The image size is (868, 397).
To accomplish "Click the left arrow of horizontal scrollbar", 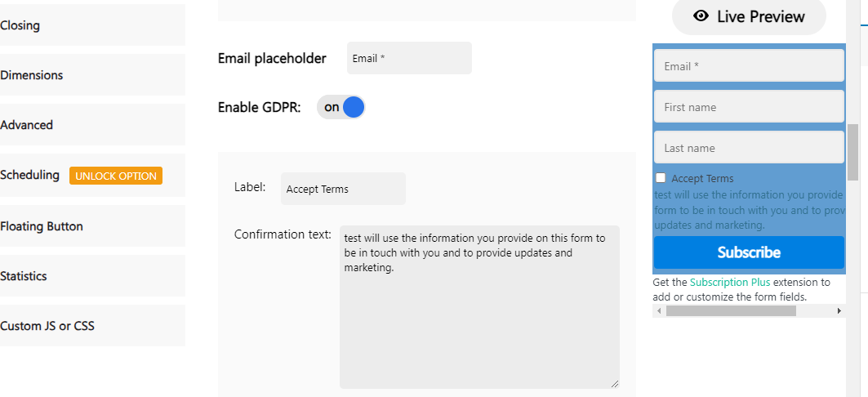I will click(x=659, y=311).
